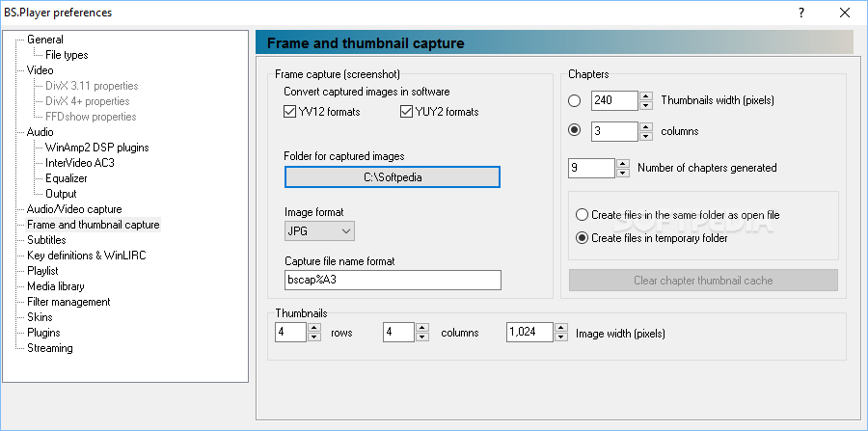The width and height of the screenshot is (868, 431).
Task: Increase thumbnails columns value
Action: click(421, 328)
